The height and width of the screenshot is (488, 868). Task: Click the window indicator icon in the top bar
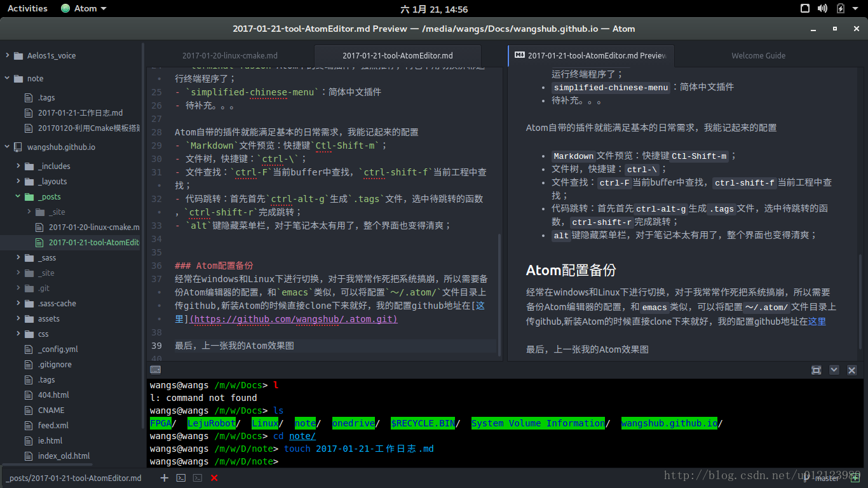tap(804, 9)
